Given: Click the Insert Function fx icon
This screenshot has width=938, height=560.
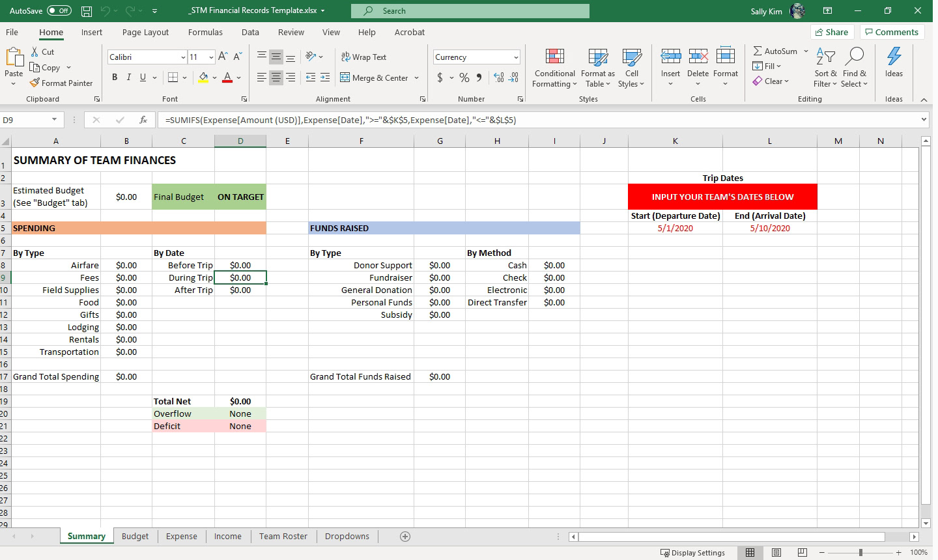Looking at the screenshot, I should [143, 120].
